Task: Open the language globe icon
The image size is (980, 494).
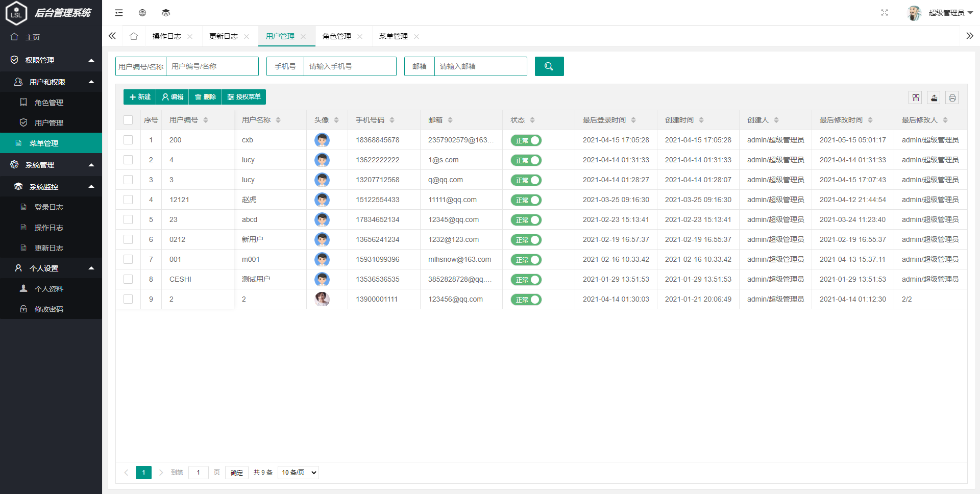Action: click(142, 12)
